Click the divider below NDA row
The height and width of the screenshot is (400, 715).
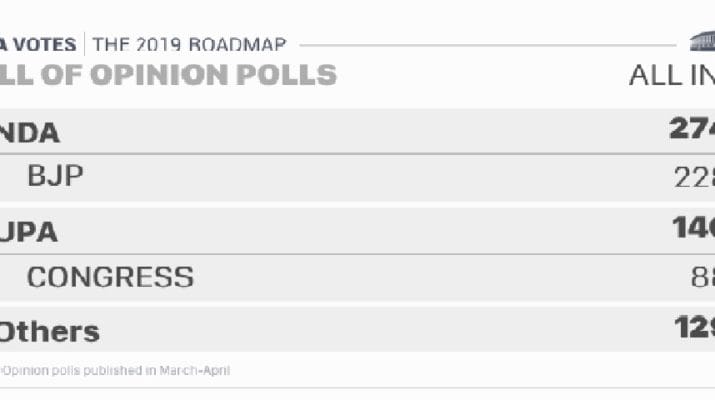pyautogui.click(x=358, y=154)
